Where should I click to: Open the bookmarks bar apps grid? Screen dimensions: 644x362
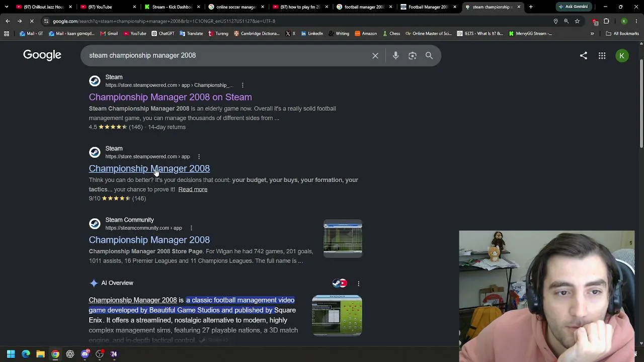[x=7, y=34]
